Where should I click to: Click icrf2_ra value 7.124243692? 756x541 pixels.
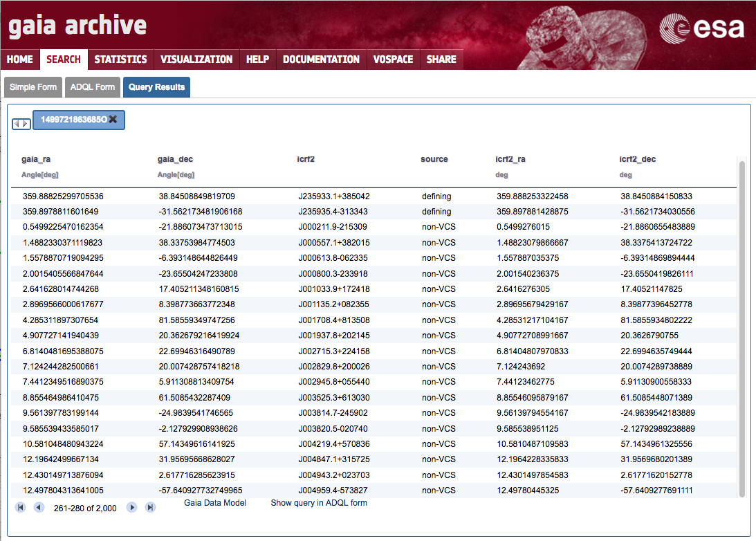pos(522,367)
